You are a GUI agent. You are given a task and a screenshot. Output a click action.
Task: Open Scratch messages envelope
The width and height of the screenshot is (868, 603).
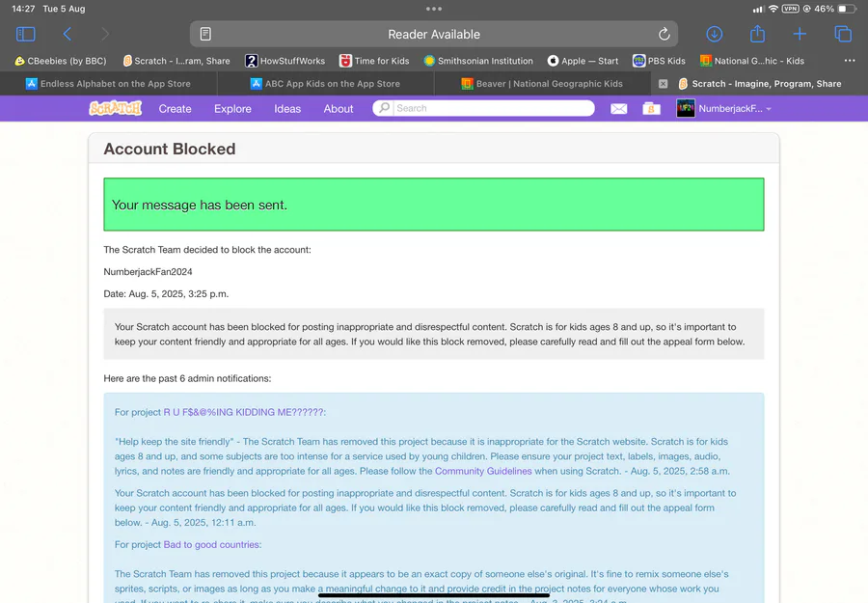click(618, 108)
